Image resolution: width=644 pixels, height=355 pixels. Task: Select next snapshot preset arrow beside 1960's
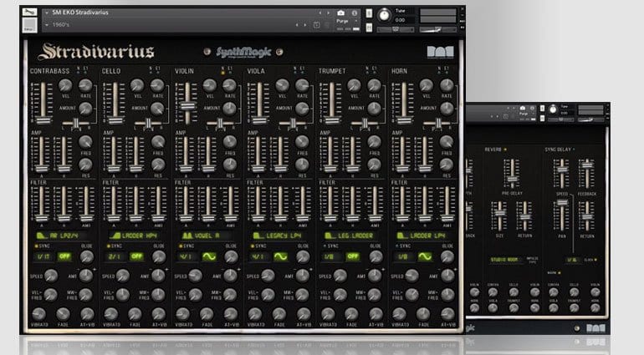coord(304,25)
